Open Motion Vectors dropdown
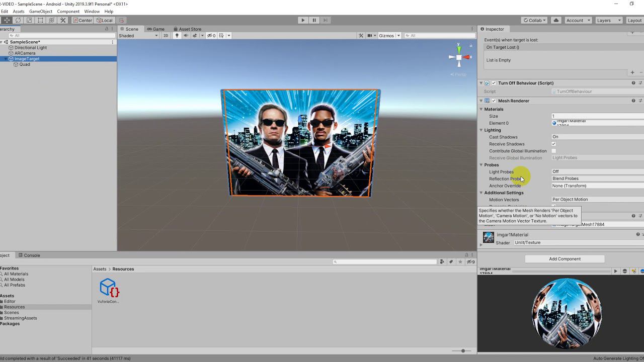 pyautogui.click(x=597, y=200)
